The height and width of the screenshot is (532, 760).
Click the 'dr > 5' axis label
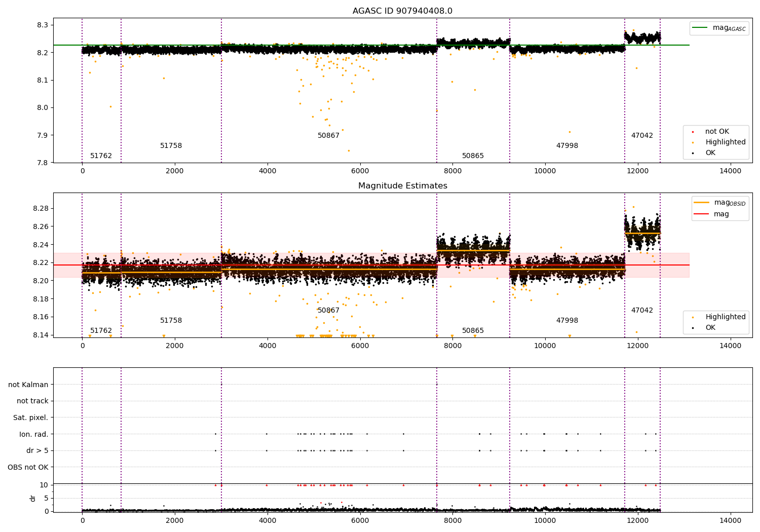coord(37,451)
